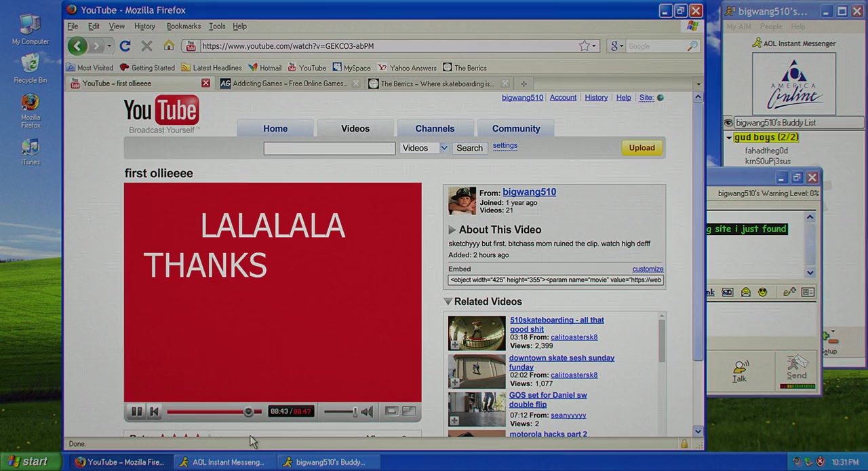Screen dimensions: 868x471
Task: Open the list all tabs dropdown
Action: click(698, 84)
